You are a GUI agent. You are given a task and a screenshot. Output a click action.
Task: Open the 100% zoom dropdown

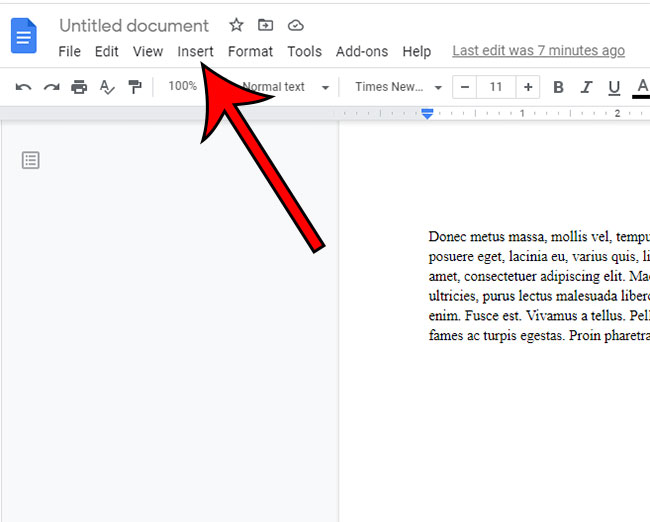[185, 87]
